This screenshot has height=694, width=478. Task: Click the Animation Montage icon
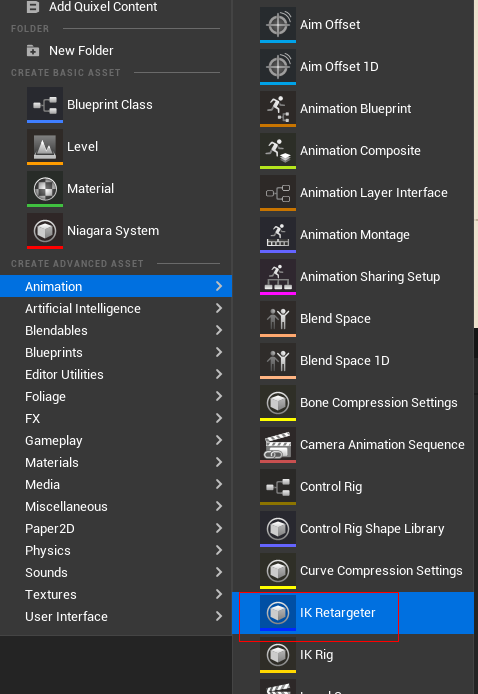pyautogui.click(x=278, y=235)
